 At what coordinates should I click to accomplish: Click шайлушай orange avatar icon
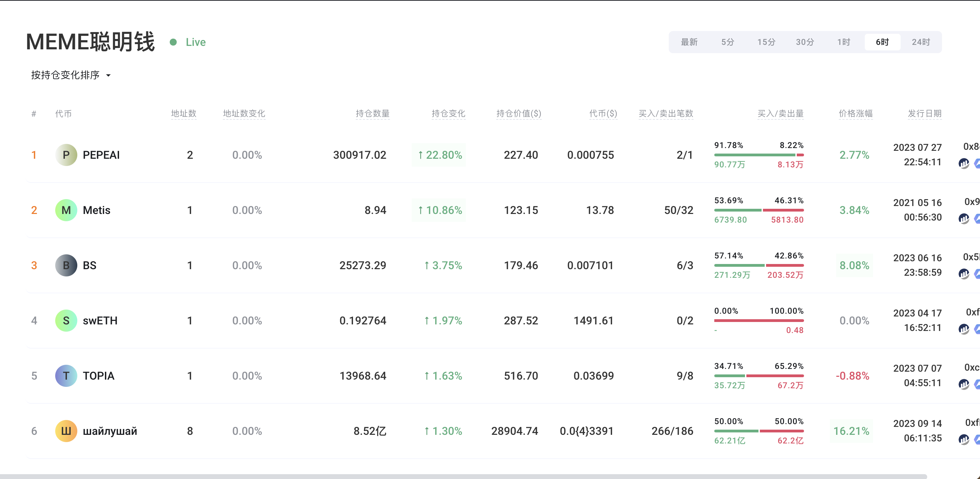[x=66, y=431]
